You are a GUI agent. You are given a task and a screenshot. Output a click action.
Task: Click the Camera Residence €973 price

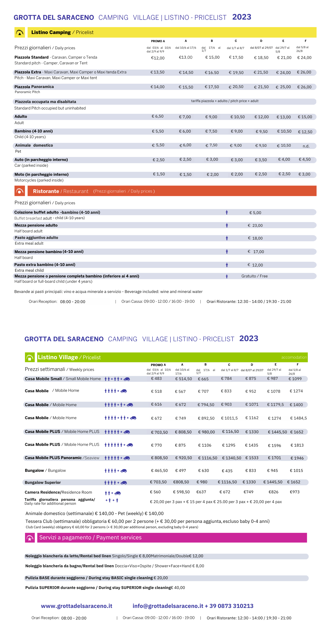(294, 492)
